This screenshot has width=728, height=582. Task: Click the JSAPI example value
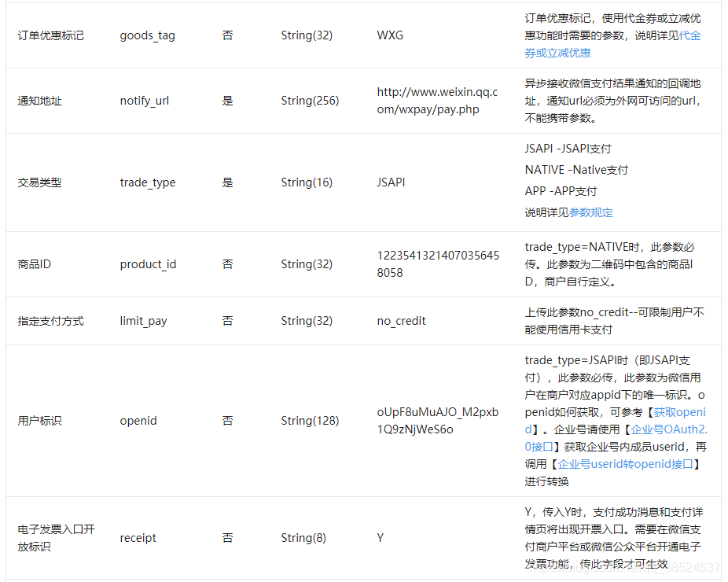tap(391, 182)
